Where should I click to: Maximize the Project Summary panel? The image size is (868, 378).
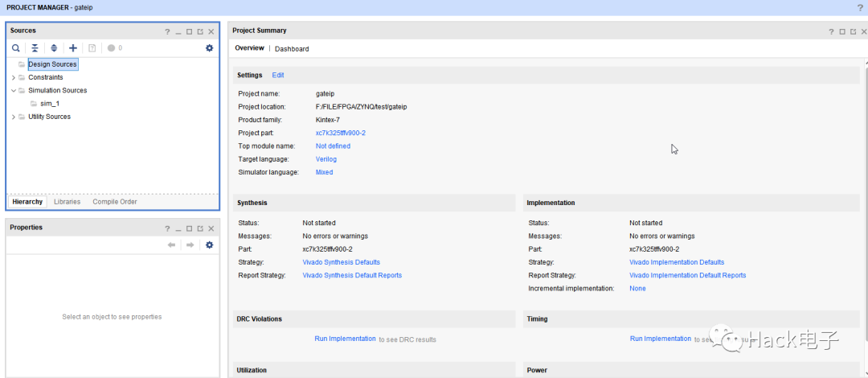(842, 31)
